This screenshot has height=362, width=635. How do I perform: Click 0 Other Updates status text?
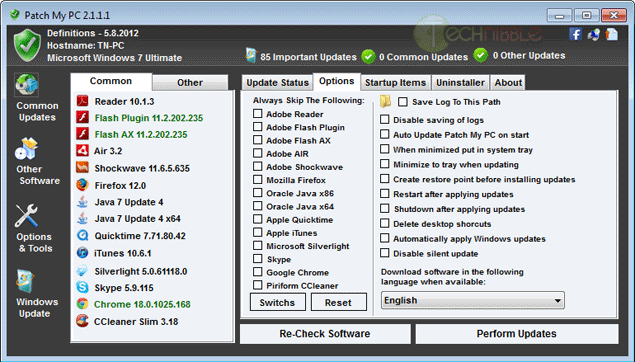(529, 55)
